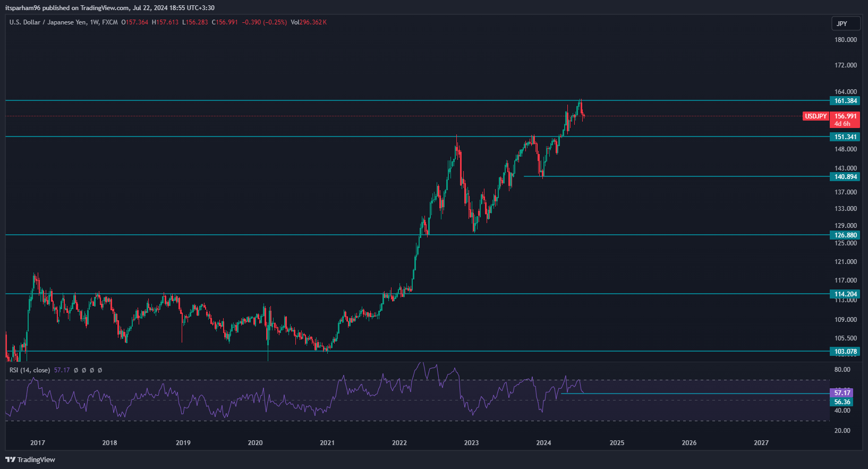Click the itsparham96 published on TradingView.com caption
The image size is (868, 469).
(x=110, y=8)
